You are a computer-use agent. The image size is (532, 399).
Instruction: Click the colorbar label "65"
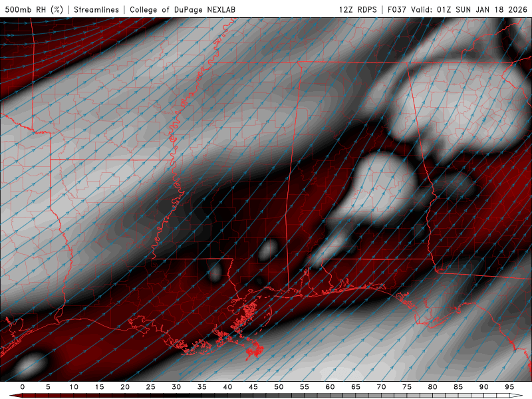coord(355,387)
